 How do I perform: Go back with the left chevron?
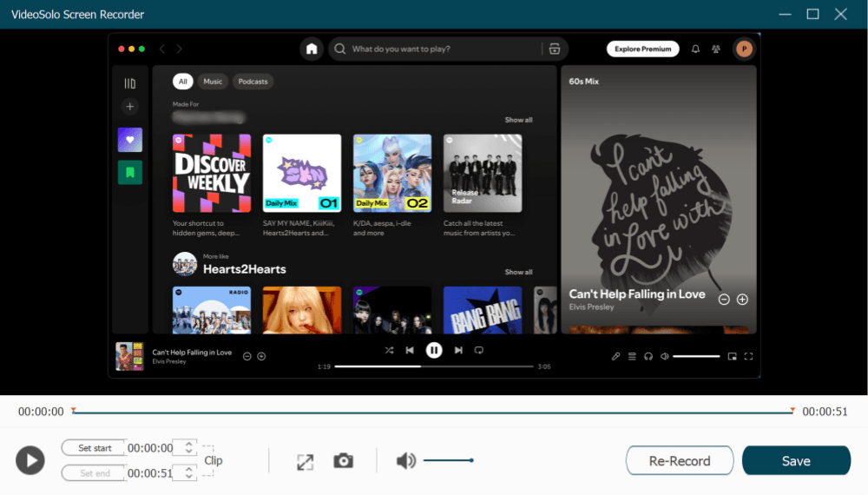(x=162, y=49)
